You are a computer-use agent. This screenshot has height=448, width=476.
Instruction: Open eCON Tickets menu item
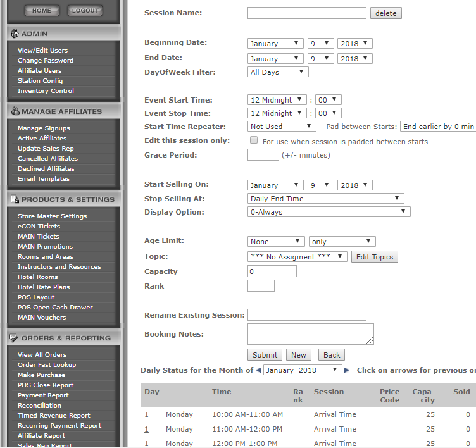tap(39, 226)
